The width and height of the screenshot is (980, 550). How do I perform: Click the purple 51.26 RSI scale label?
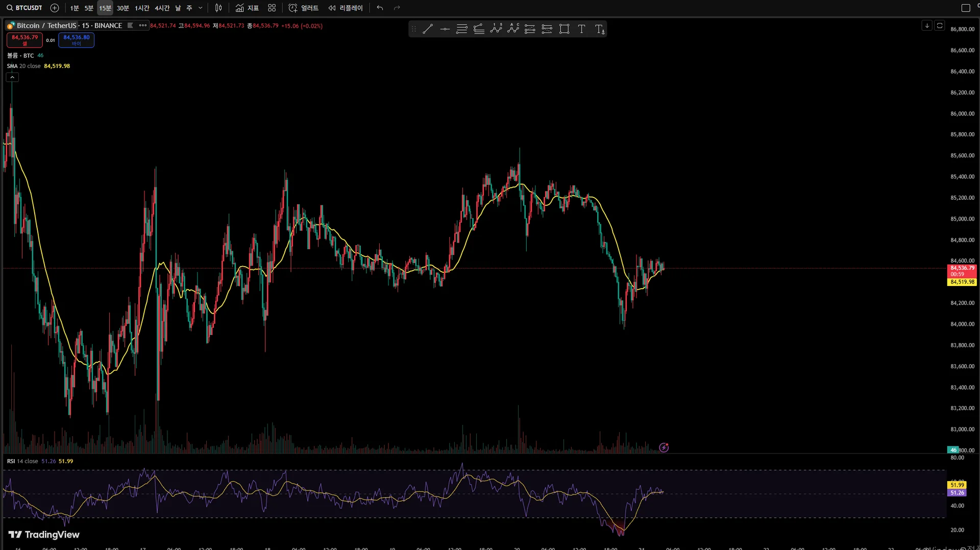(x=957, y=493)
